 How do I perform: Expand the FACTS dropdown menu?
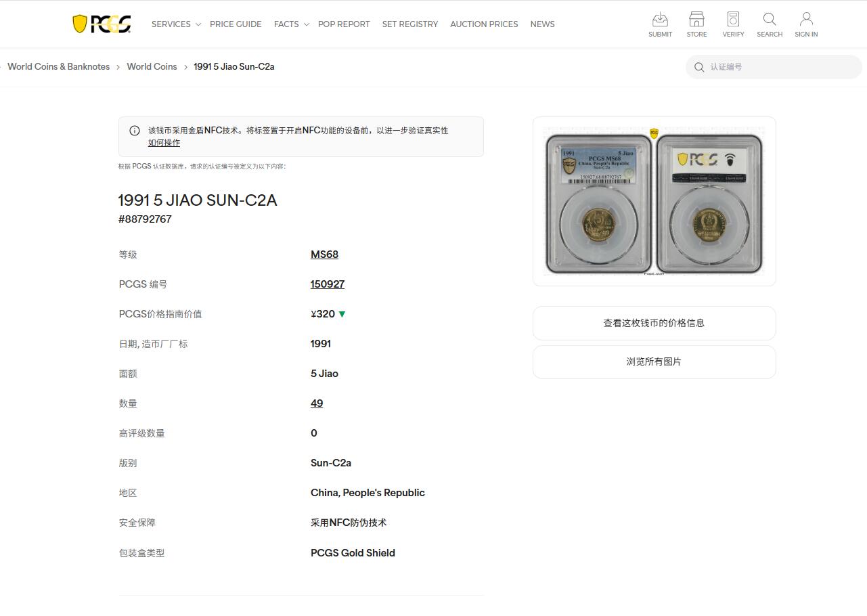pyautogui.click(x=286, y=24)
